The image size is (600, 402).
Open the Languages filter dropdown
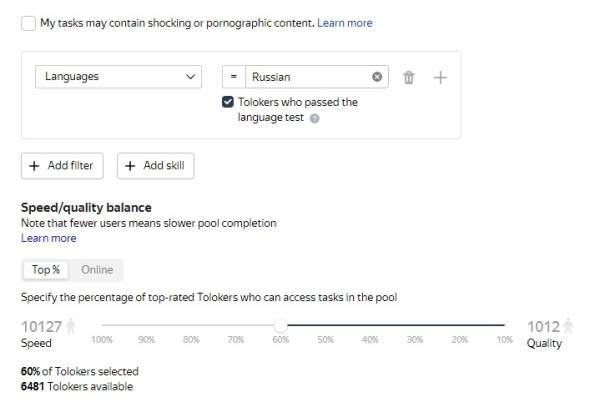[120, 77]
